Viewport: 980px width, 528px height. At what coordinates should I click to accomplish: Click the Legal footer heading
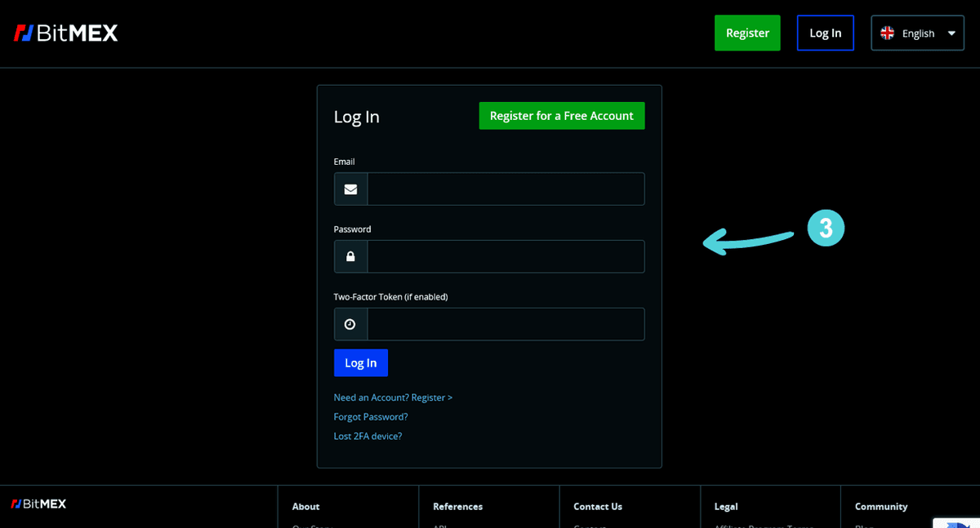[x=726, y=507]
